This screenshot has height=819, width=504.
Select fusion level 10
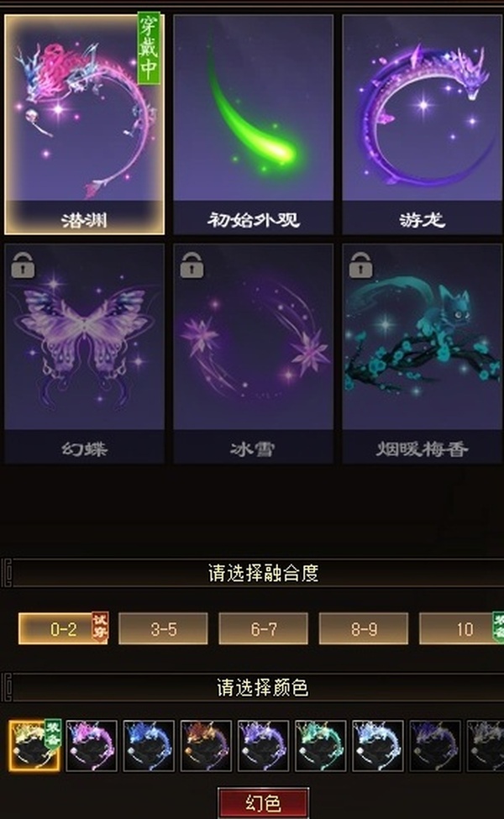click(462, 629)
